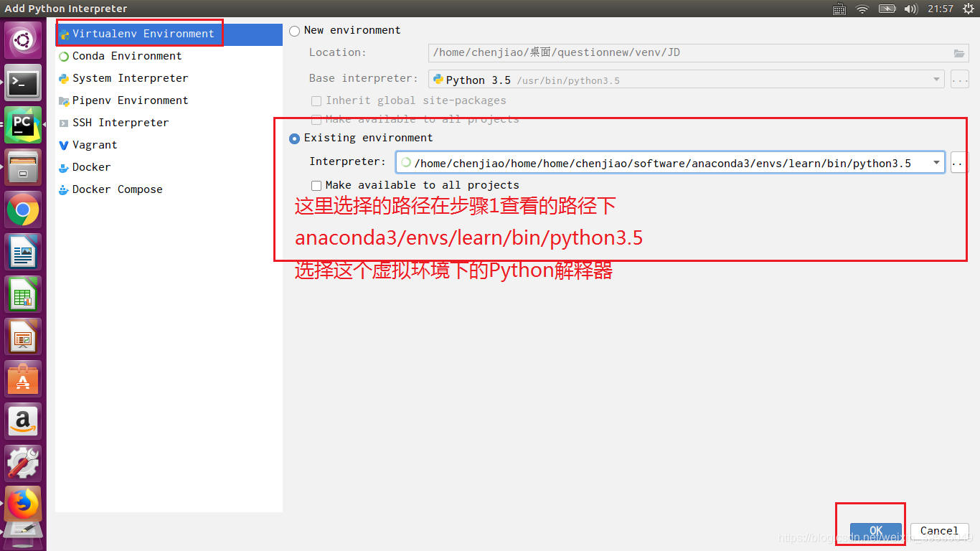980x551 pixels.
Task: Select Vagrant entry in sidebar
Action: click(x=169, y=145)
